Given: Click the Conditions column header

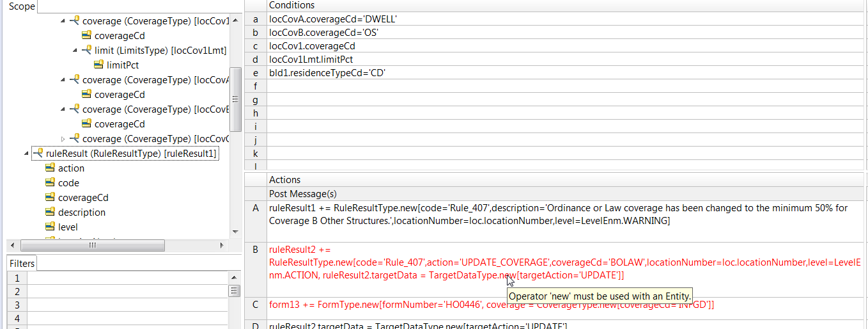Looking at the screenshot, I should tap(565, 5).
